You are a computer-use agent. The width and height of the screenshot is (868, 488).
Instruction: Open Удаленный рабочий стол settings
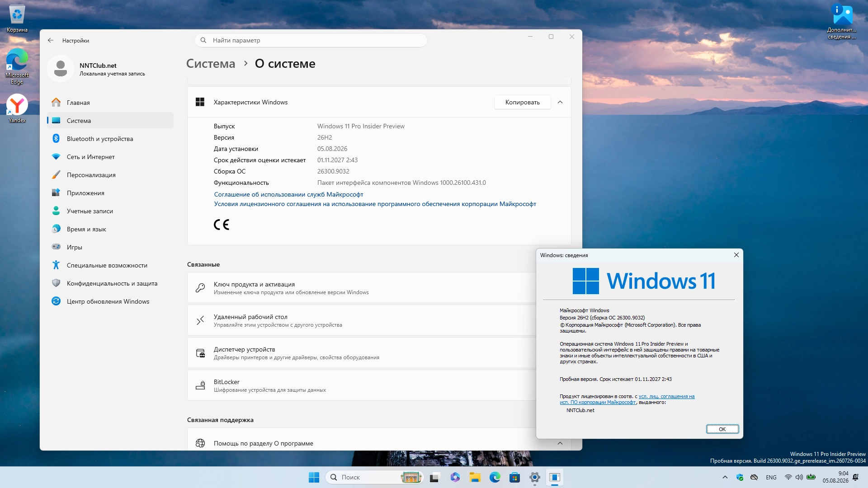click(362, 320)
